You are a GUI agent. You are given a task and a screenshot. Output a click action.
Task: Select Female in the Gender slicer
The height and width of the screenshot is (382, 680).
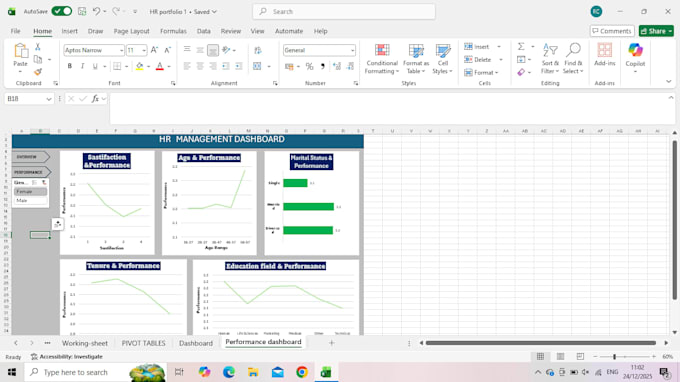click(30, 192)
